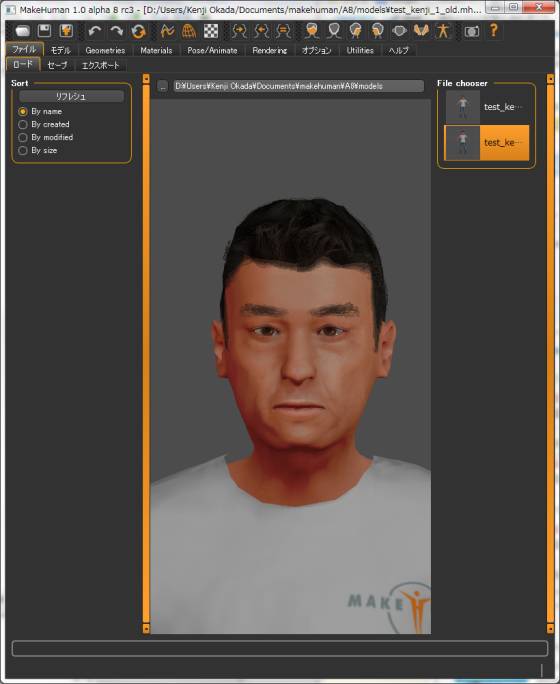Select the right side view icon
Image resolution: width=560 pixels, height=684 pixels.
point(377,31)
